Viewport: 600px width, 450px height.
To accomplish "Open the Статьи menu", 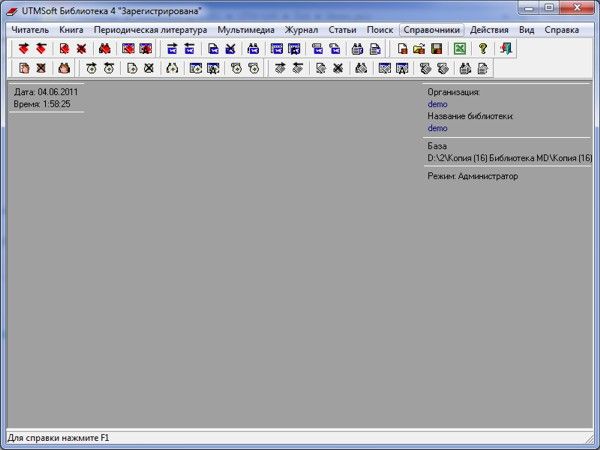I will click(x=342, y=30).
